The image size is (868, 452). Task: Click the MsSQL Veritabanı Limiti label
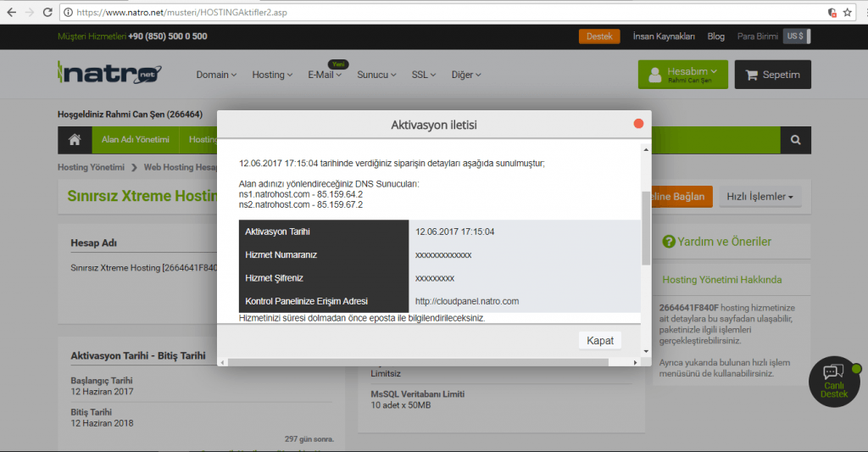pyautogui.click(x=417, y=394)
